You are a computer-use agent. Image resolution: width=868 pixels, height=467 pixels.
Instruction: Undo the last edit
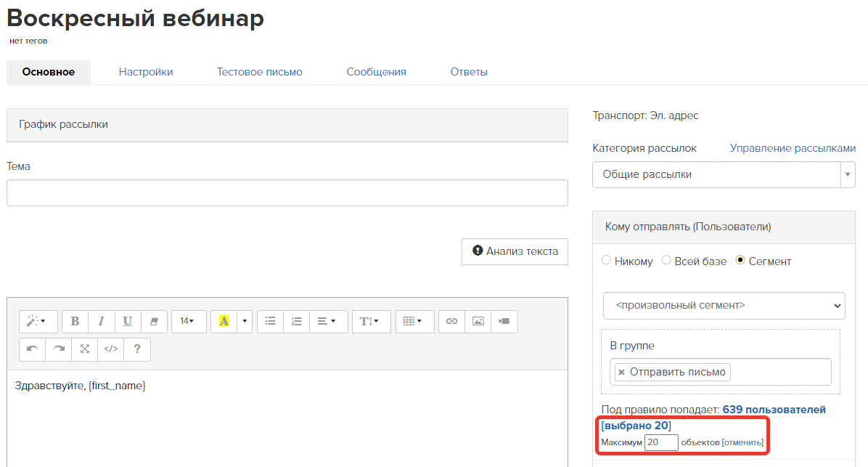(x=32, y=349)
